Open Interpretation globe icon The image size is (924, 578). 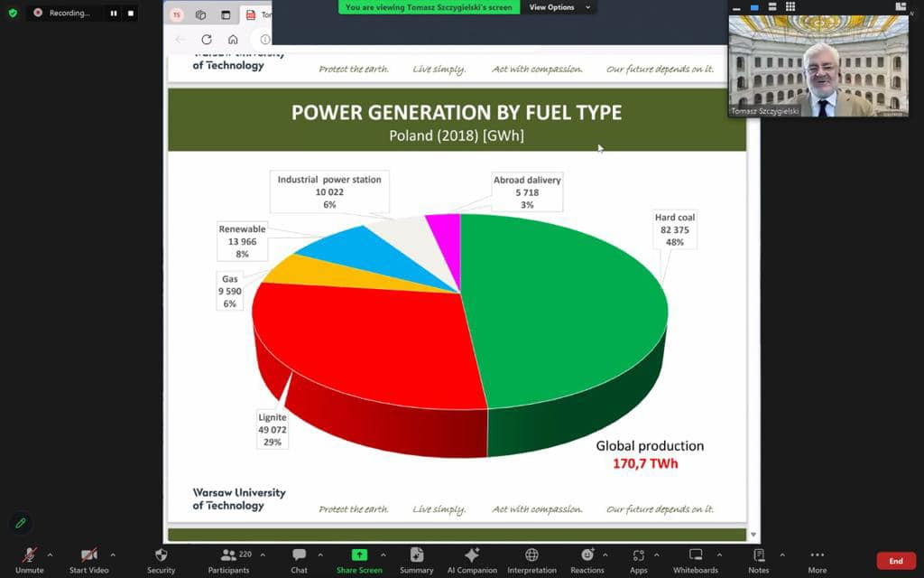(x=531, y=555)
